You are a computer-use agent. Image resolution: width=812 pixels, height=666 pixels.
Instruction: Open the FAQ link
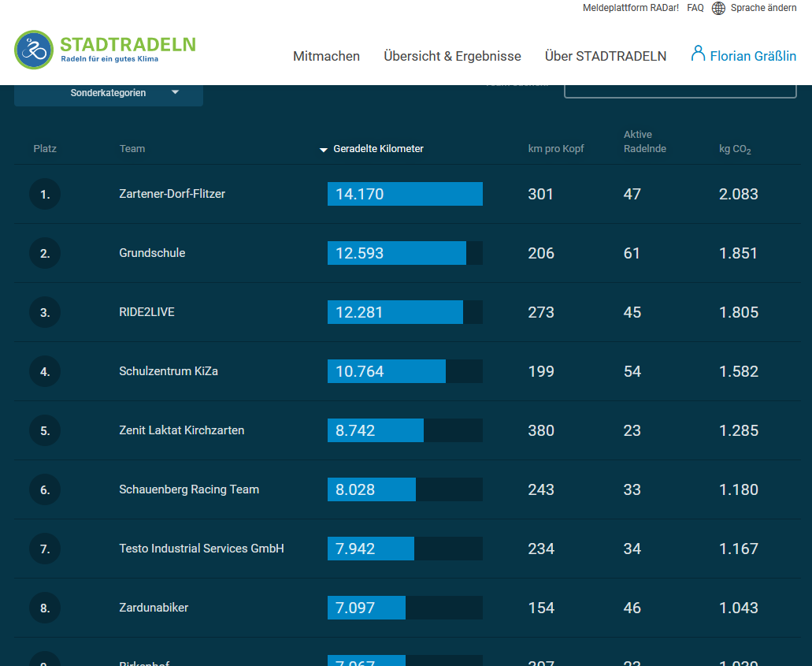click(x=695, y=8)
